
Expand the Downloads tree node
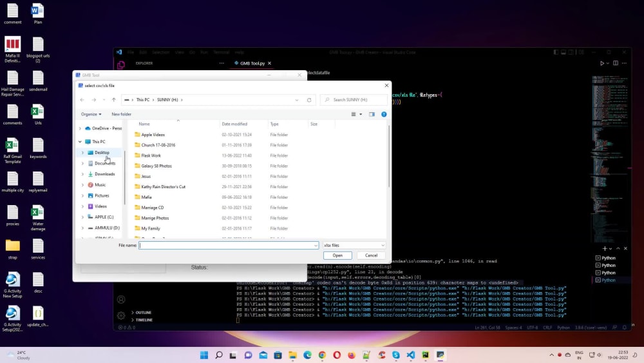(x=82, y=174)
